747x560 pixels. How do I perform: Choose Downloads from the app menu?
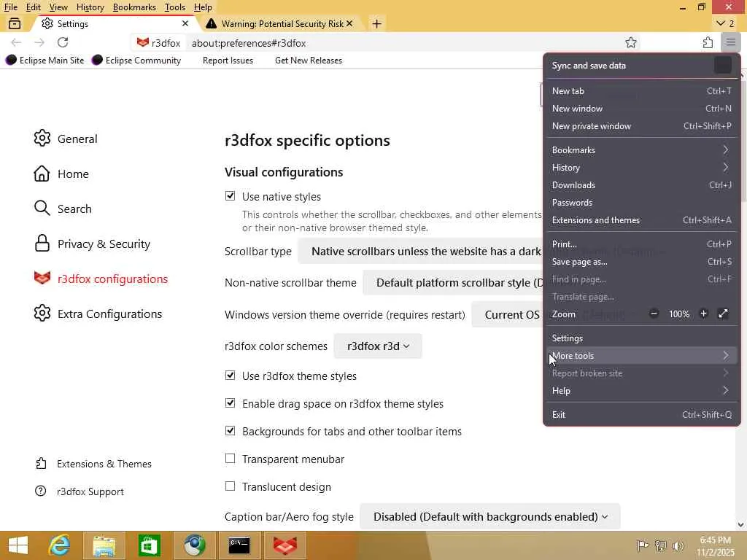pyautogui.click(x=641, y=185)
